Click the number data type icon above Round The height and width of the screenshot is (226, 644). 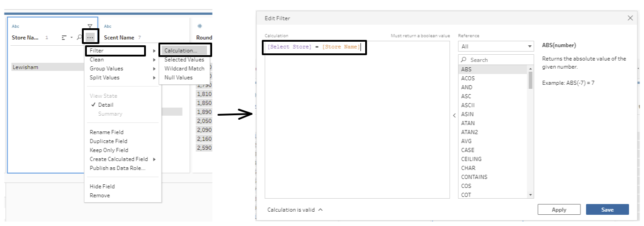pos(200,26)
